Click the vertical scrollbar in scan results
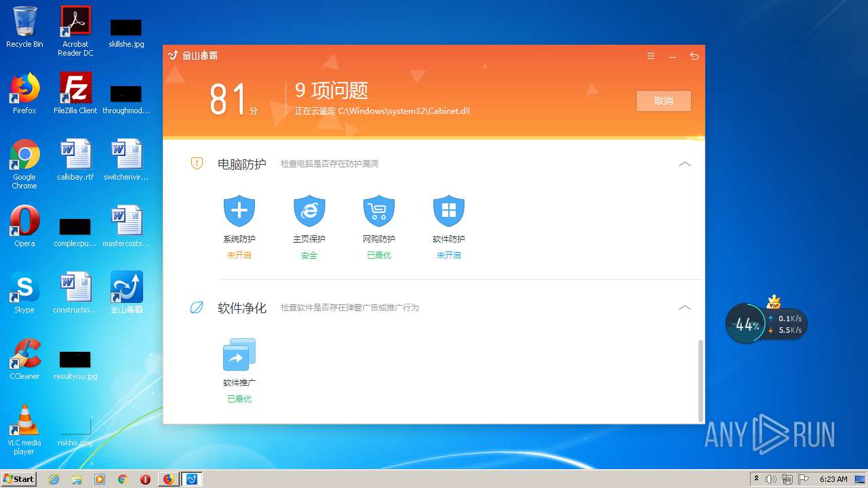Screen dimensions: 868x488 (x=701, y=380)
